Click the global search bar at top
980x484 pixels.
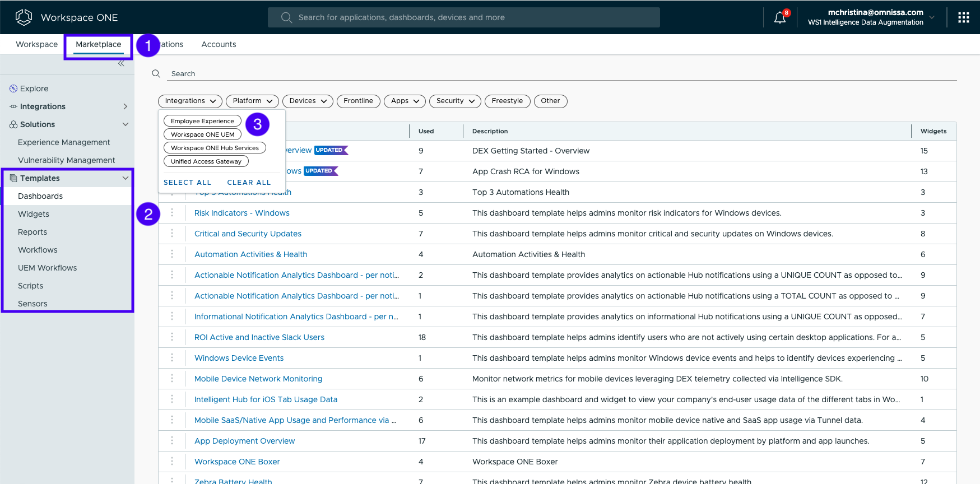point(463,17)
